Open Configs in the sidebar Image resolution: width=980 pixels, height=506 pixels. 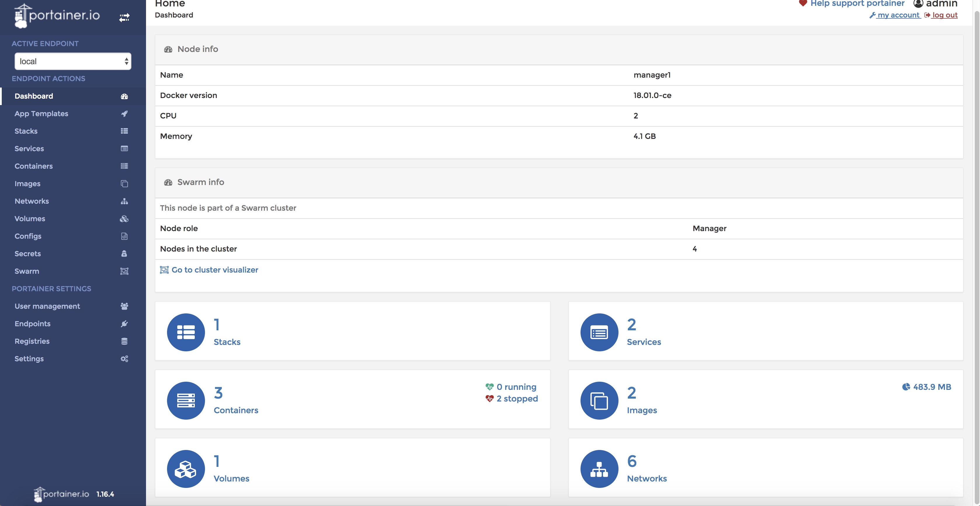coord(28,236)
